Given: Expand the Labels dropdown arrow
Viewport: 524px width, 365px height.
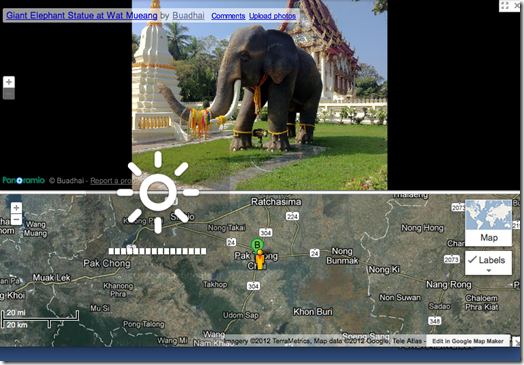Looking at the screenshot, I should pos(489,270).
